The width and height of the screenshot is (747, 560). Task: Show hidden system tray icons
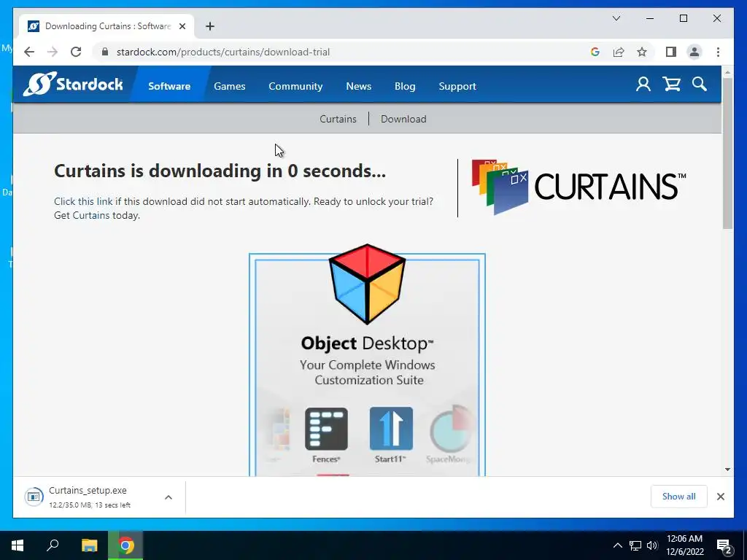click(x=617, y=545)
